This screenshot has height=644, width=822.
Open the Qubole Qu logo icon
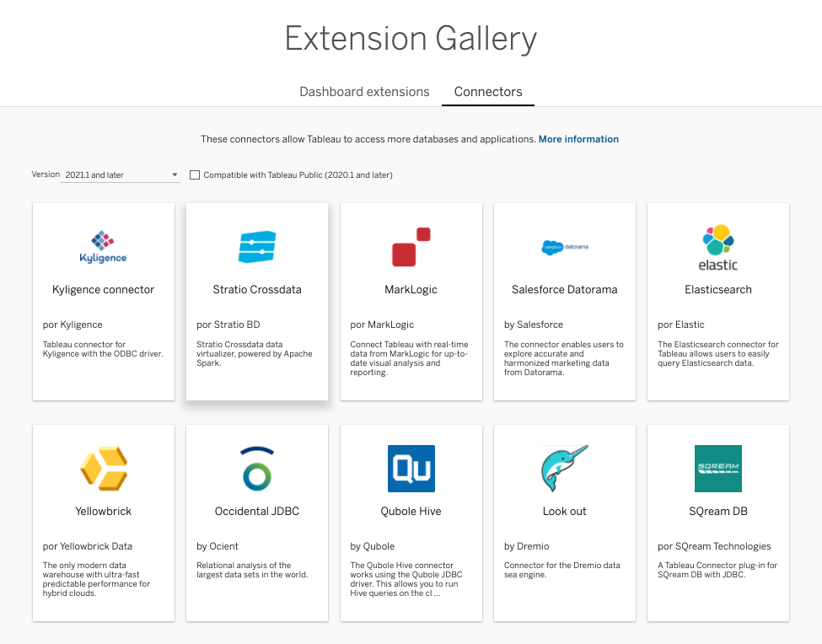411,469
